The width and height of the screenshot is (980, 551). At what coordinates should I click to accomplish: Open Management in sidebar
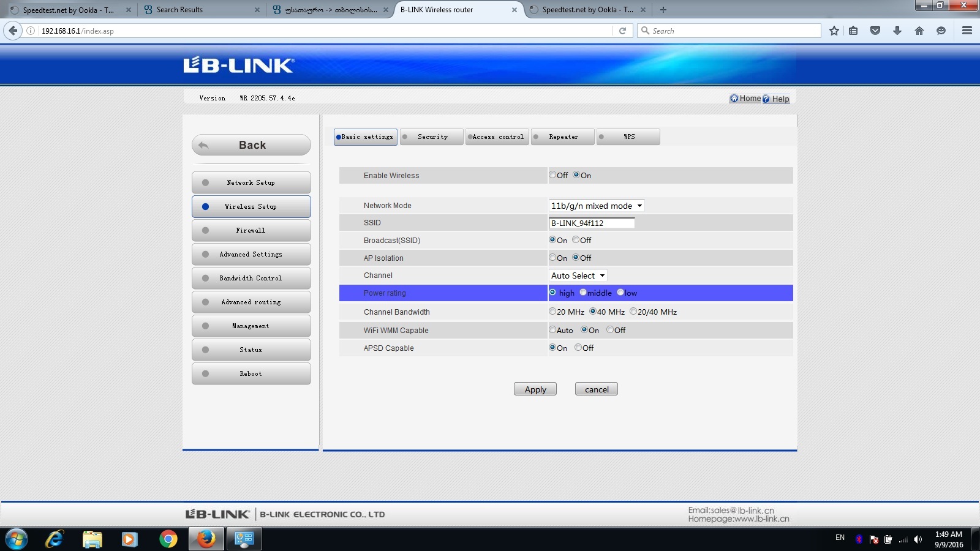tap(251, 326)
